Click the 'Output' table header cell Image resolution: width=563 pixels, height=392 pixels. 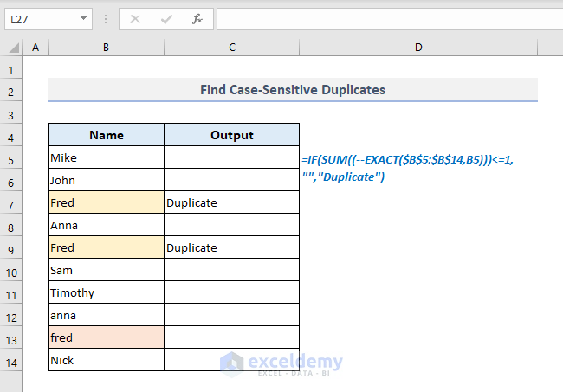[x=232, y=135]
